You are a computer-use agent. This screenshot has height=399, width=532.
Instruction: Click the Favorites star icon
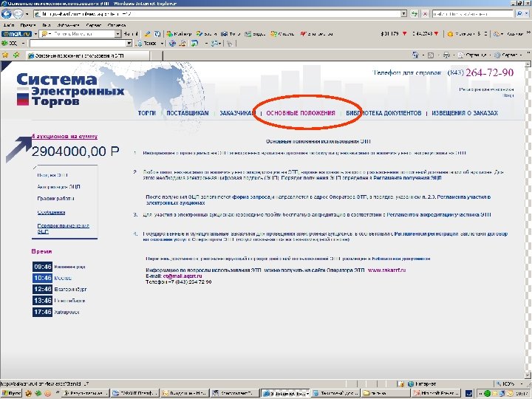(x=5, y=55)
